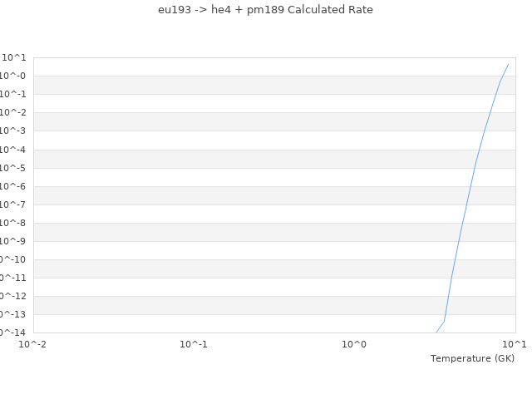Click the 10^1 x-axis tick label

pos(514,343)
